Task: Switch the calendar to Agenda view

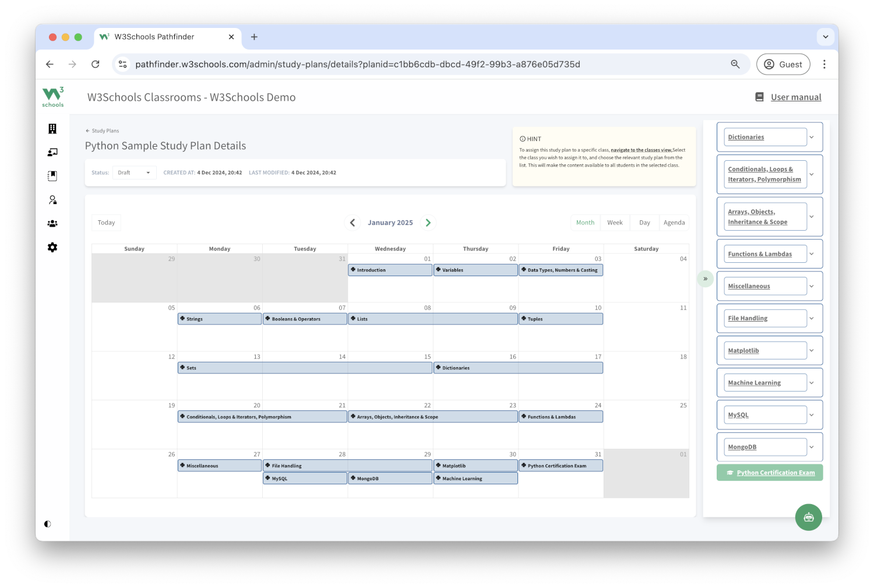Action: click(674, 223)
